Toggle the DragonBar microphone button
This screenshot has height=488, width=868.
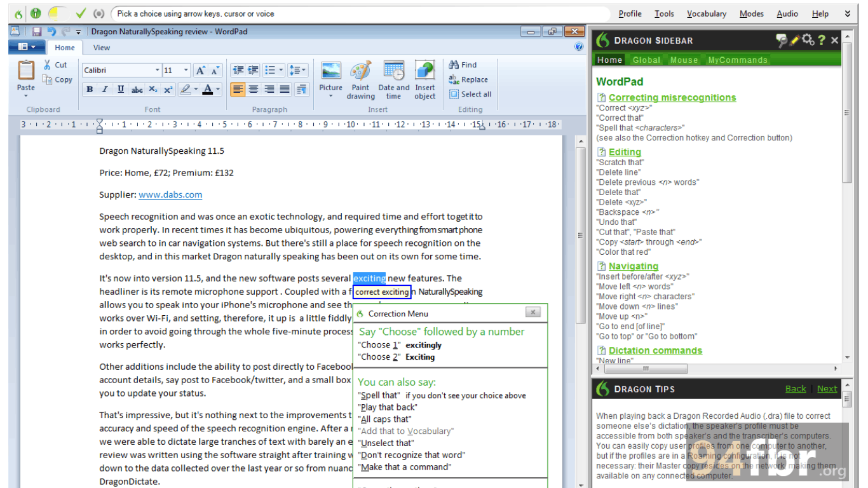36,13
